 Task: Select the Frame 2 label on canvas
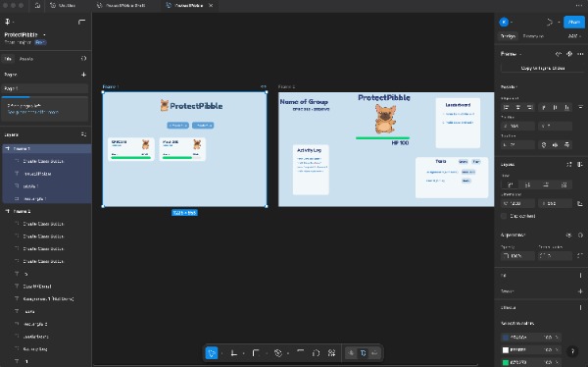(286, 86)
